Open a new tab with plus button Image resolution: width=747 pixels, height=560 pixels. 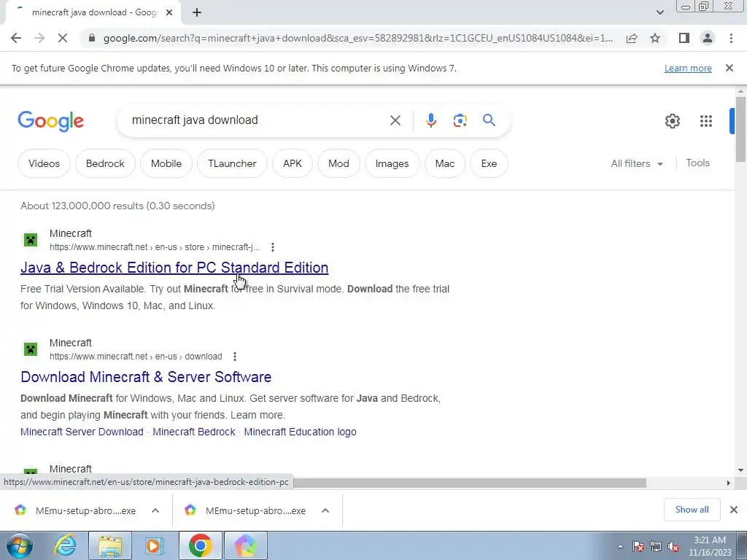197,12
